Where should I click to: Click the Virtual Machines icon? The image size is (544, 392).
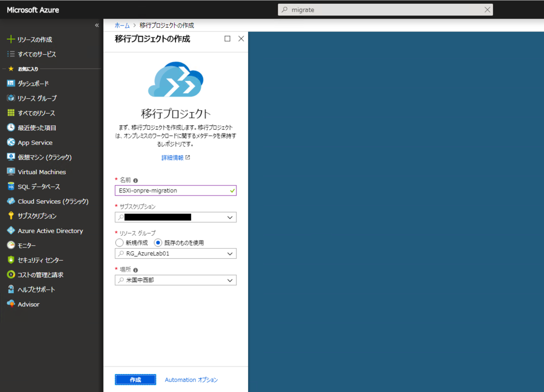11,172
